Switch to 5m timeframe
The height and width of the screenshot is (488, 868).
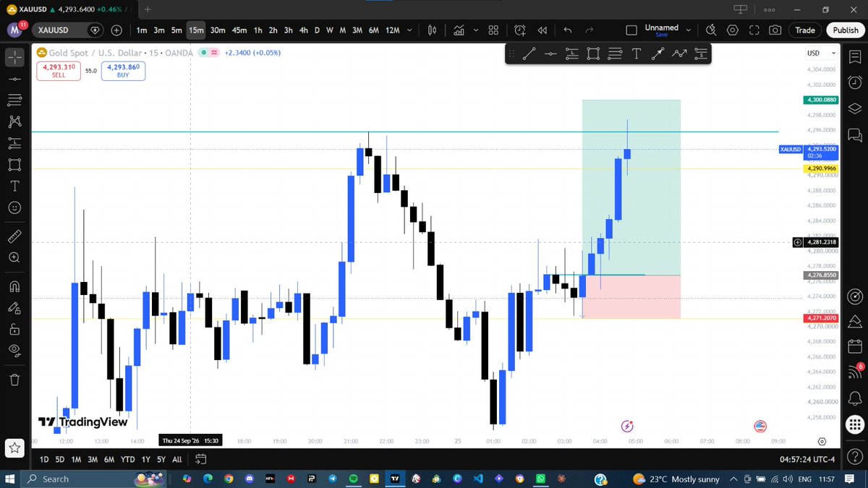click(x=176, y=30)
